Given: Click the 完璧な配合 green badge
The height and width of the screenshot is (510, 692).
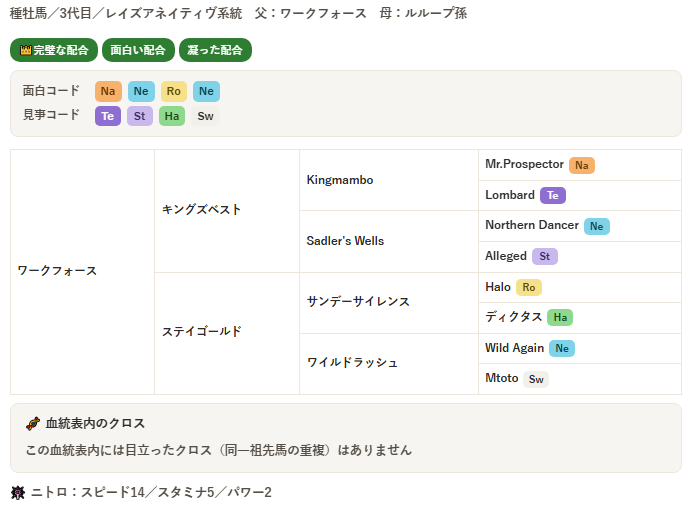Looking at the screenshot, I should (x=54, y=50).
